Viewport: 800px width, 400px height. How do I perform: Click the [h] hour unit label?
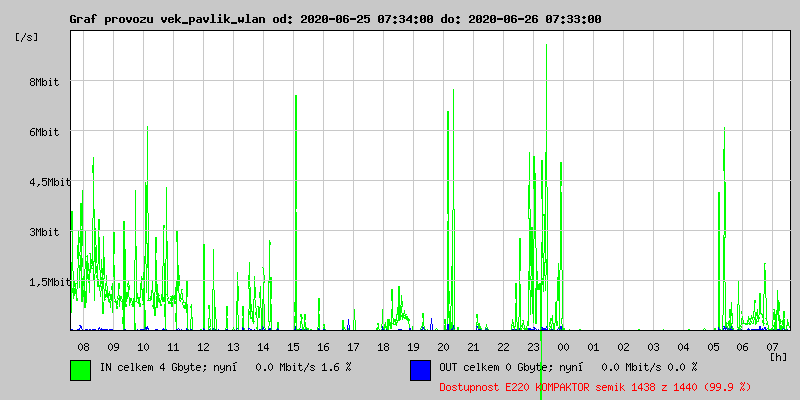(779, 357)
